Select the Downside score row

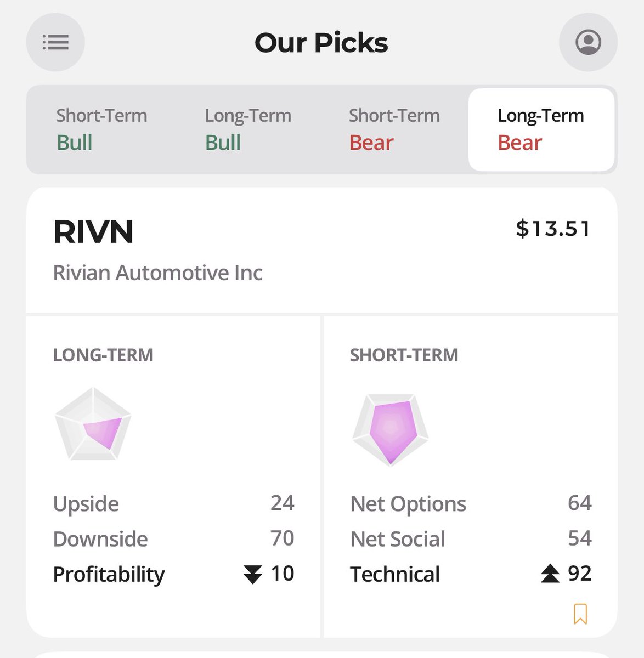coord(173,538)
